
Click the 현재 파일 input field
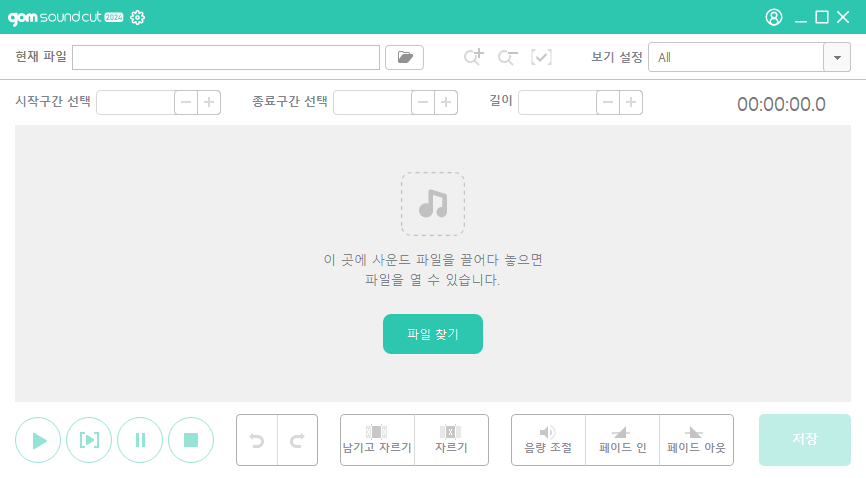click(x=226, y=57)
